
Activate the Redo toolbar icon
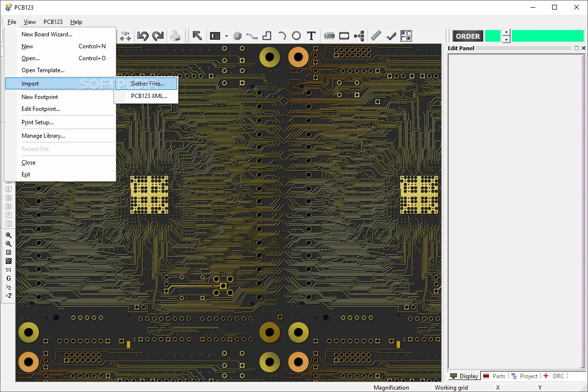158,35
